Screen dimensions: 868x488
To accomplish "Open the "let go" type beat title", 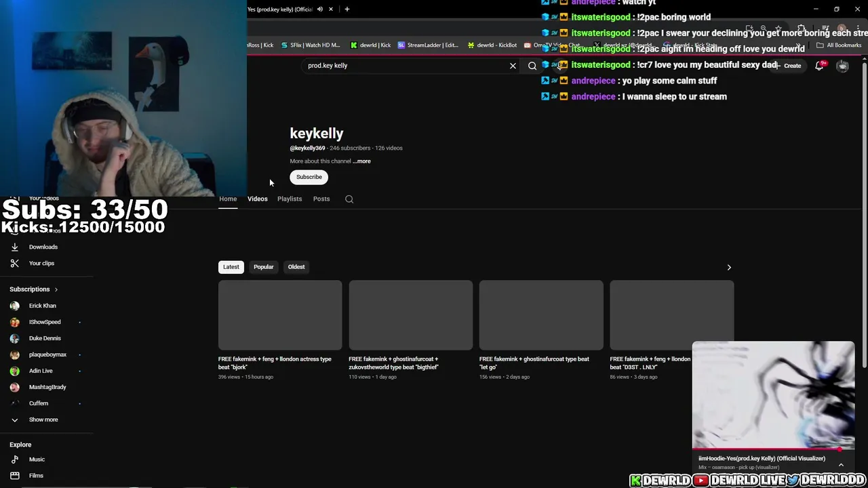I will click(x=534, y=363).
